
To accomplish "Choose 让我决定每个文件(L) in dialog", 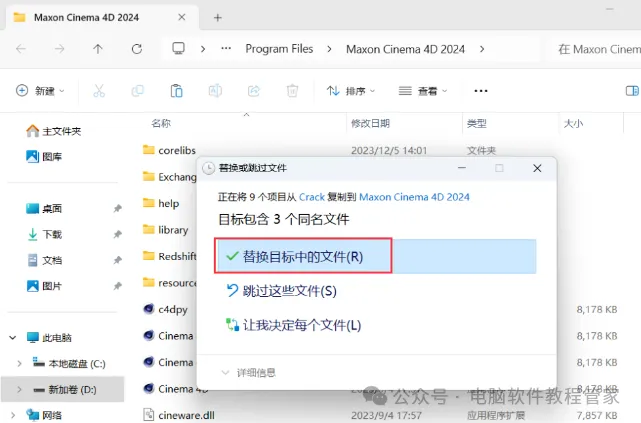I will [x=293, y=325].
